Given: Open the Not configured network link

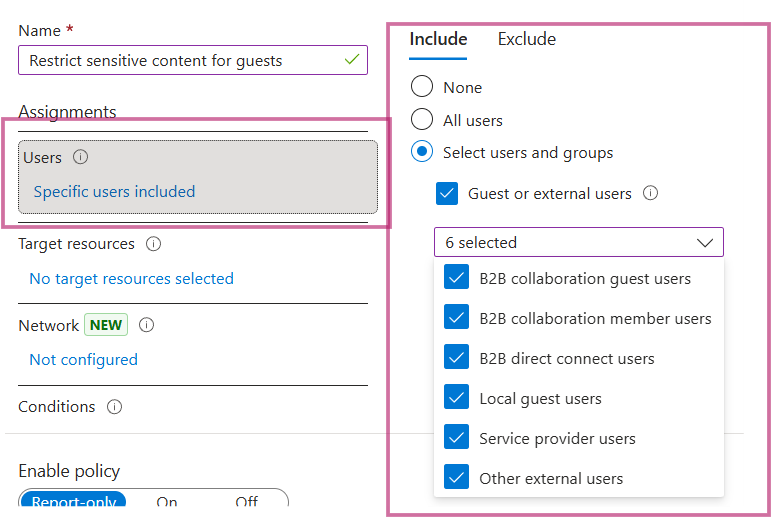Looking at the screenshot, I should tap(83, 360).
